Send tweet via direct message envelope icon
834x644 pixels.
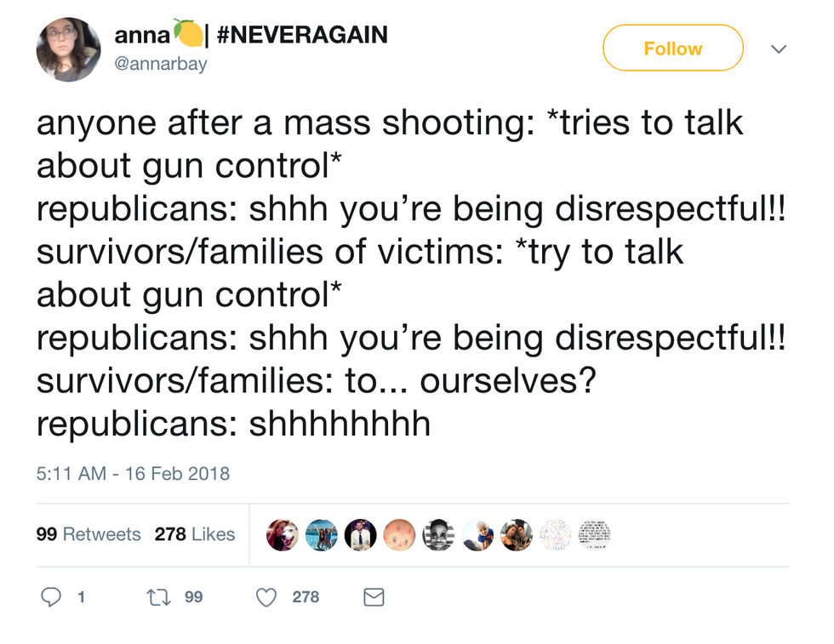(374, 597)
